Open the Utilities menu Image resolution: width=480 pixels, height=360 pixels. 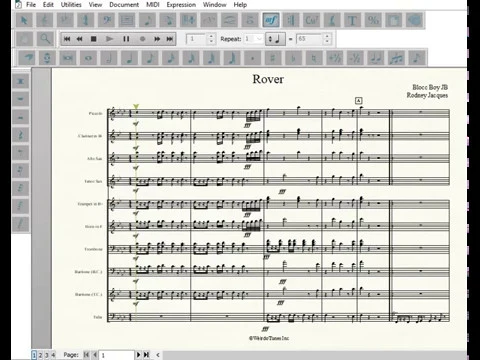coord(71,5)
